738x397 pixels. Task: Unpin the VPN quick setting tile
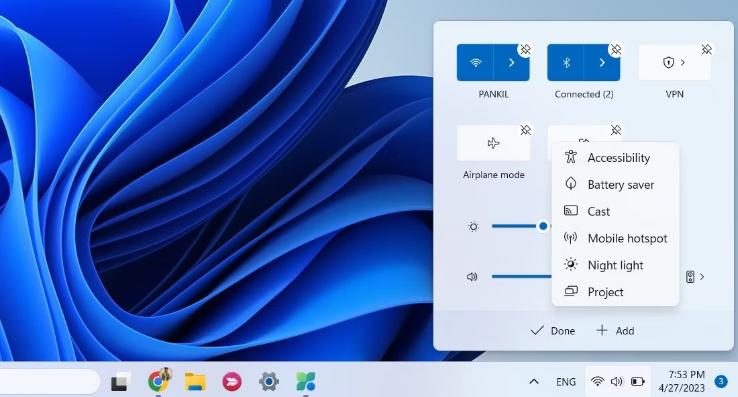(706, 49)
